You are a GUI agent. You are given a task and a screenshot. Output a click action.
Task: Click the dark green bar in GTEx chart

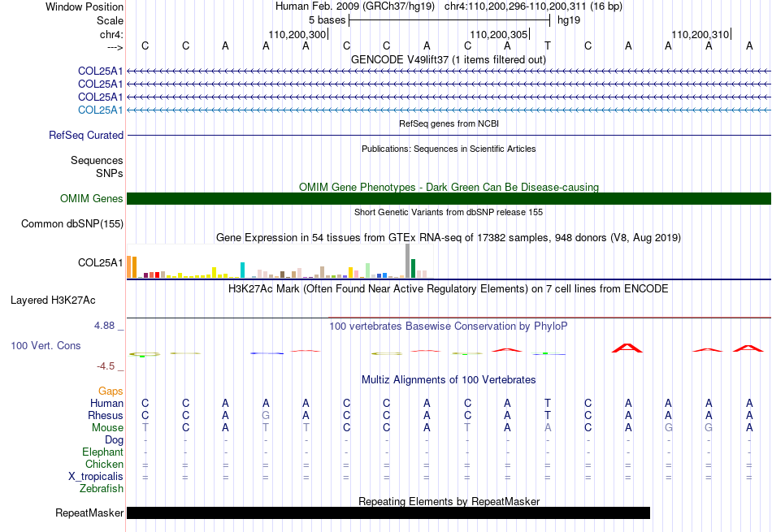(x=413, y=269)
